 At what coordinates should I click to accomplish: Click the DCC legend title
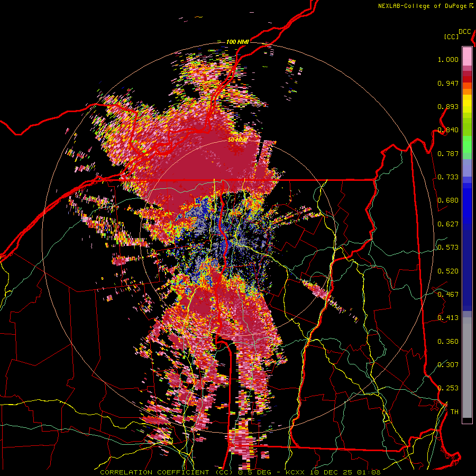(465, 32)
